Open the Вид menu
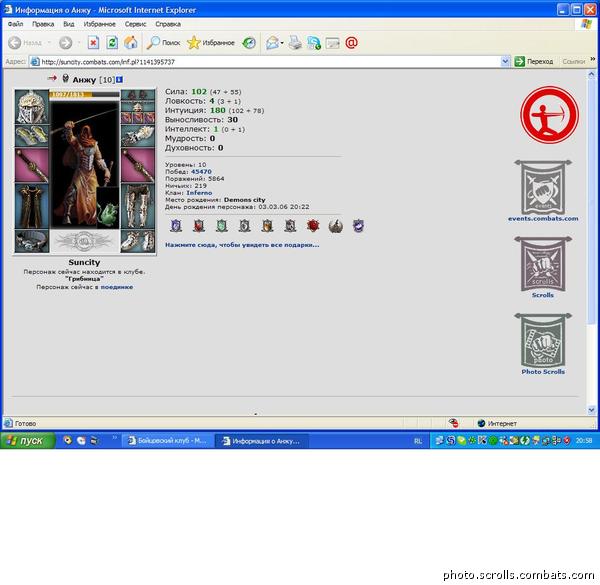Screen dimensions: 600x585 [68, 24]
